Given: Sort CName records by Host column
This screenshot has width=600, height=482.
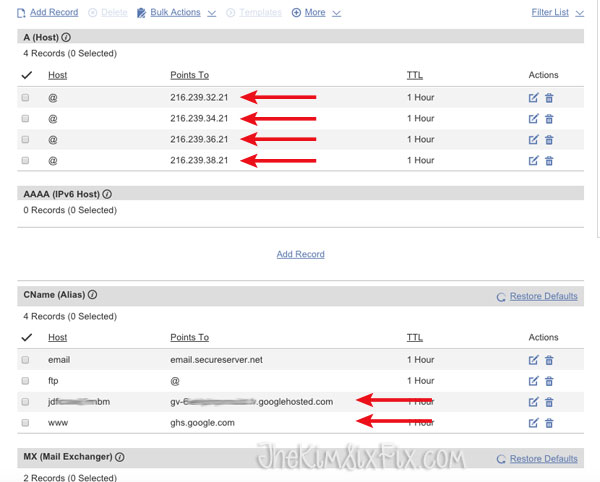Looking at the screenshot, I should (x=57, y=337).
